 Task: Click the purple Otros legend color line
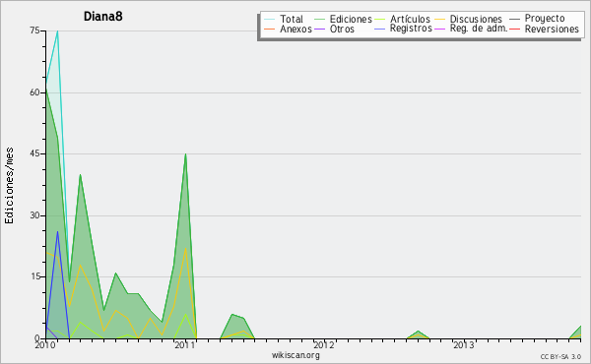pos(319,29)
